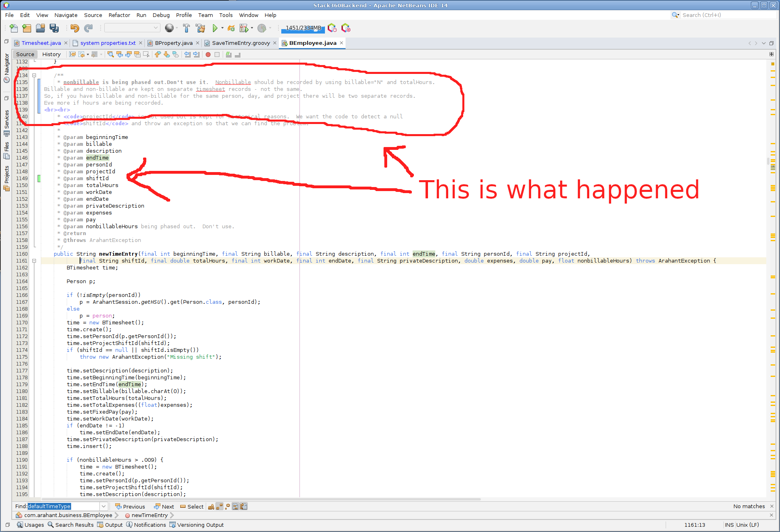The image size is (780, 532).
Task: Click the Debug Project icon
Action: pyautogui.click(x=244, y=28)
